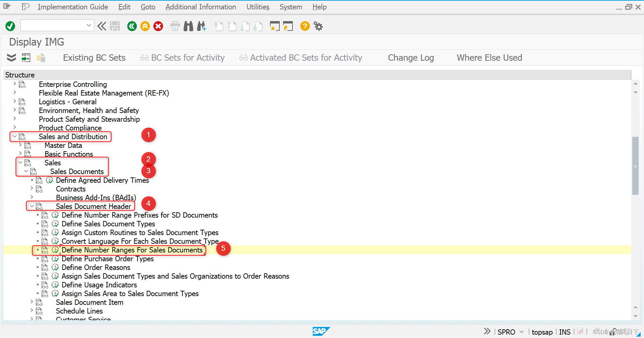Execute the Define Number Ranges For Sales Documents activity icon
644x338 pixels.
56,250
